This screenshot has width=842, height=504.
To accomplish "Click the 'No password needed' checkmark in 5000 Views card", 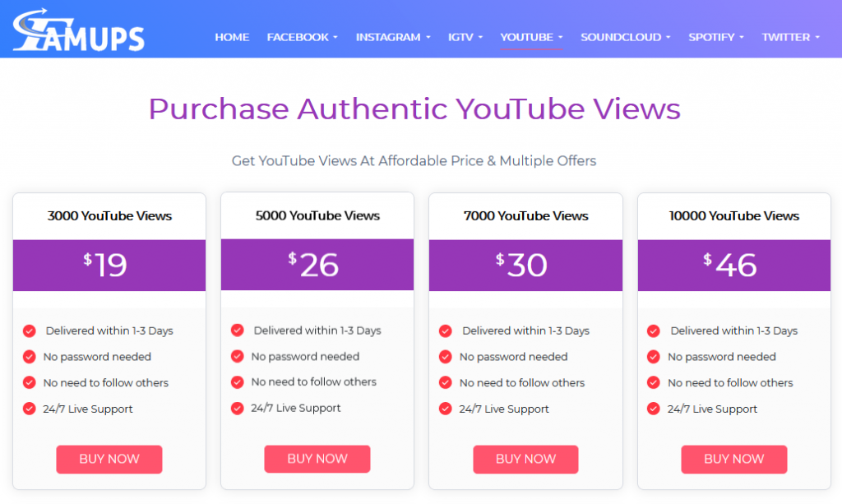I will click(x=238, y=356).
